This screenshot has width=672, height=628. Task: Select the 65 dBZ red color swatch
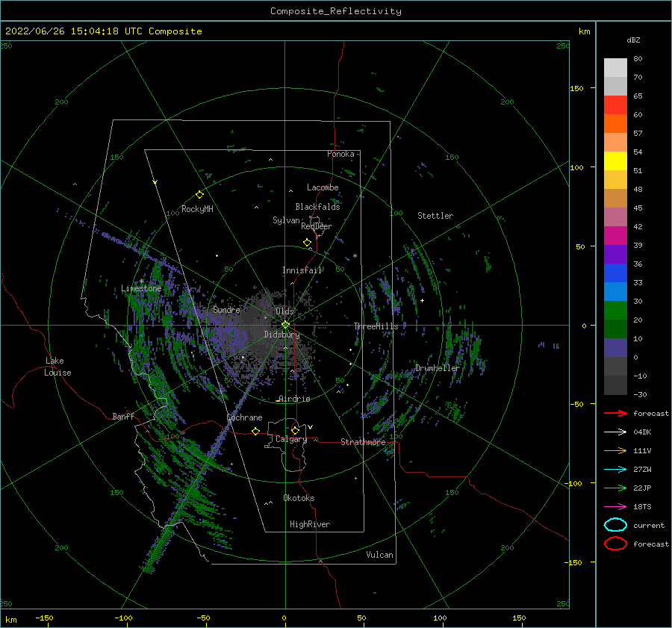pos(615,105)
